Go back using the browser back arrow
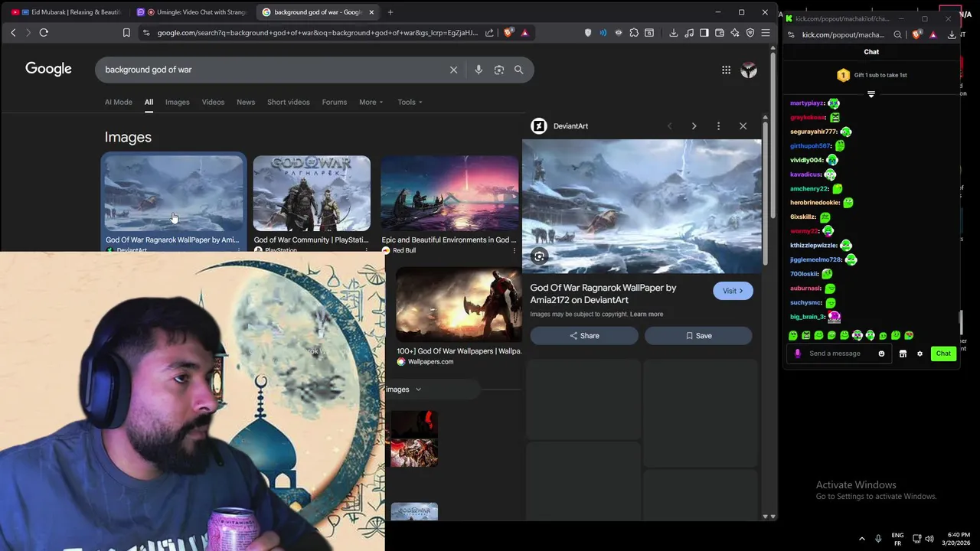Screen dimensions: 980x551 (13, 33)
